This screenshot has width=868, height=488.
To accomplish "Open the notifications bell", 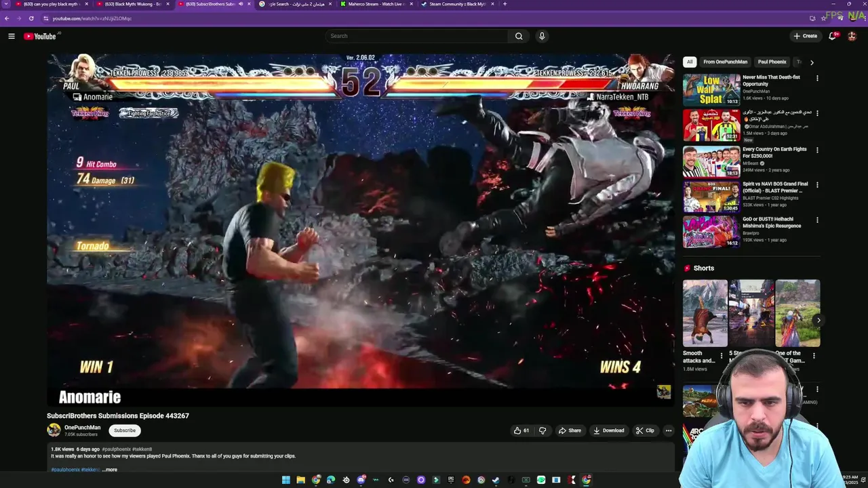I will (x=832, y=36).
